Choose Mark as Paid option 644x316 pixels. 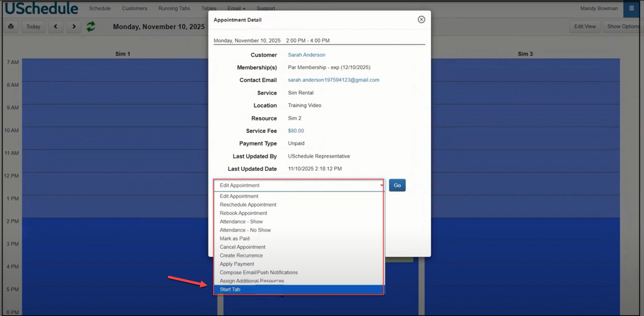235,238
